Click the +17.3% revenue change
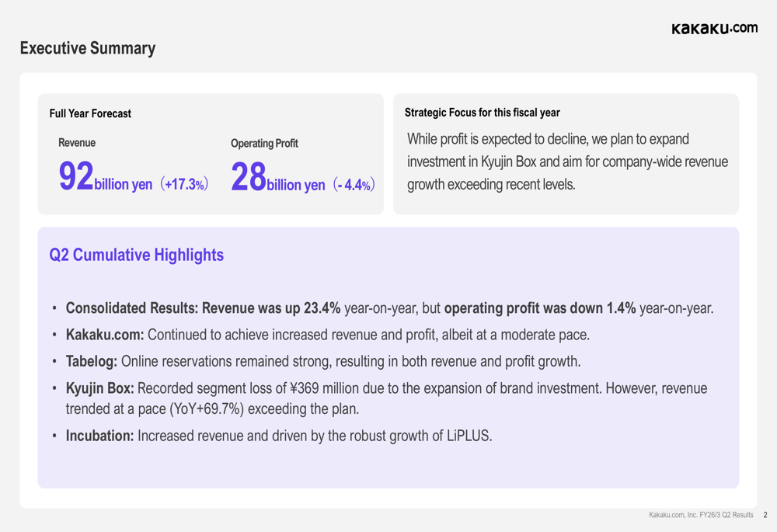 pyautogui.click(x=183, y=185)
